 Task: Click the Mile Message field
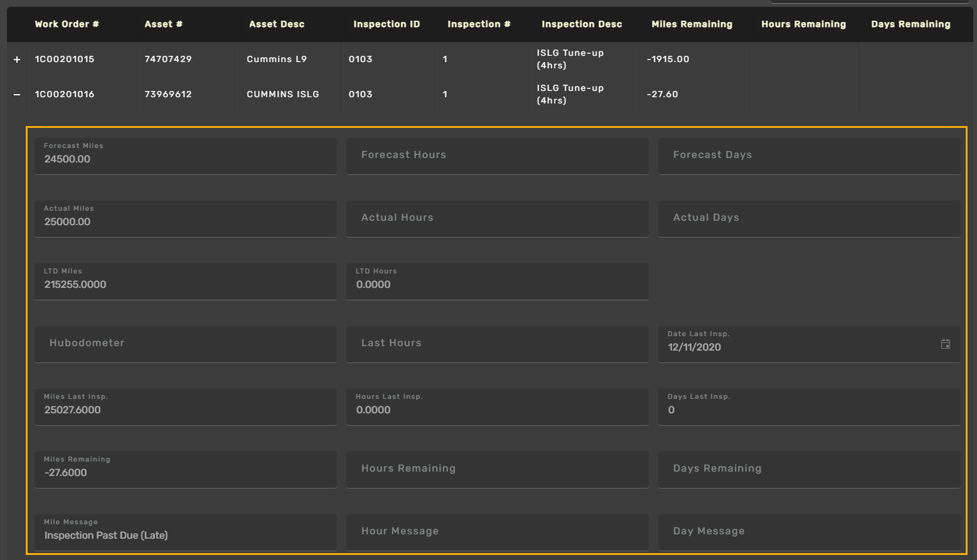[x=185, y=536]
